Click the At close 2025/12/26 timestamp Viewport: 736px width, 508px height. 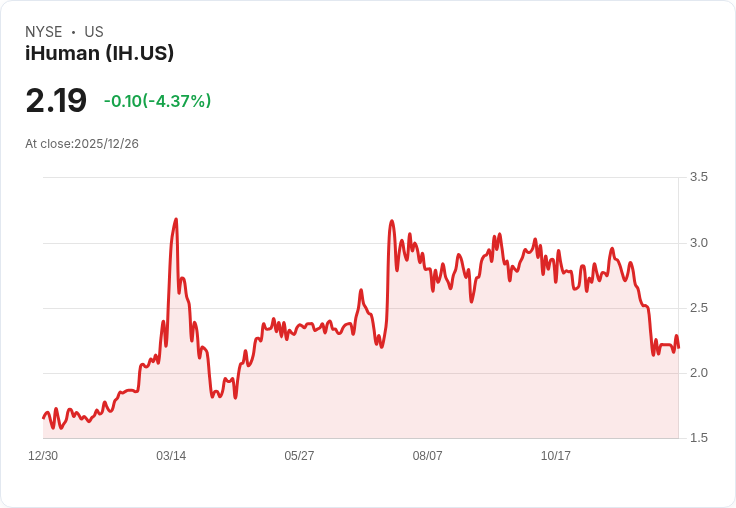82,144
